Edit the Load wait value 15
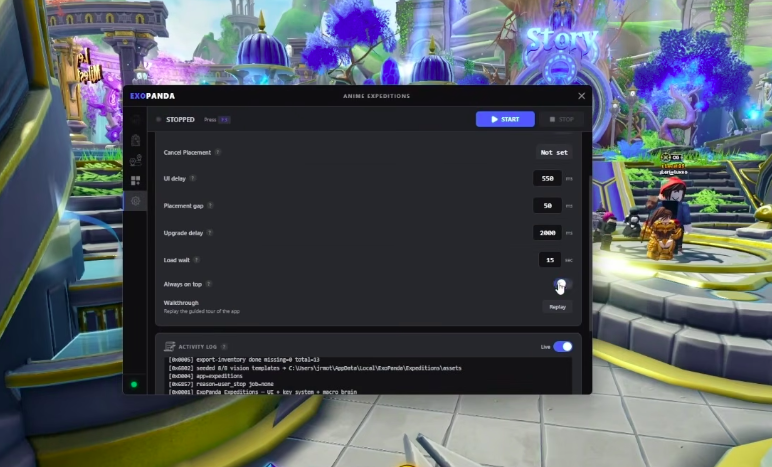Image resolution: width=772 pixels, height=467 pixels. 550,259
